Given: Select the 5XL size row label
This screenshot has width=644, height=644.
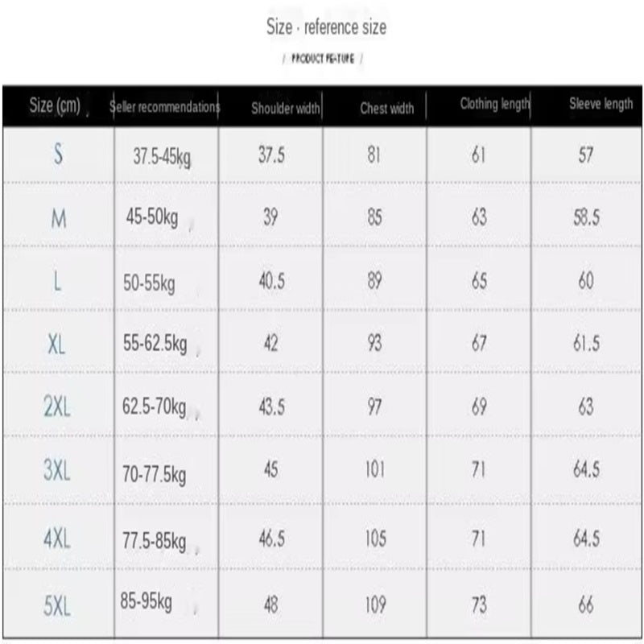Looking at the screenshot, I should [57, 605].
